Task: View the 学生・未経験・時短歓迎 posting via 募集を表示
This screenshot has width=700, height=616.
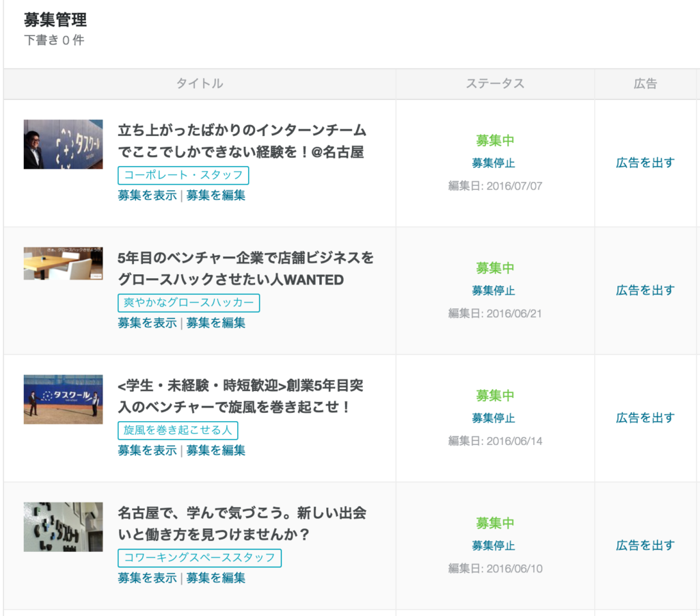Action: pos(147,451)
